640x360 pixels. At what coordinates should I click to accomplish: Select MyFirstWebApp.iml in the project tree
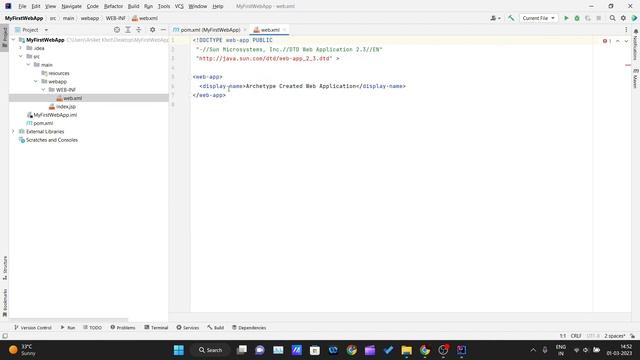tap(55, 115)
